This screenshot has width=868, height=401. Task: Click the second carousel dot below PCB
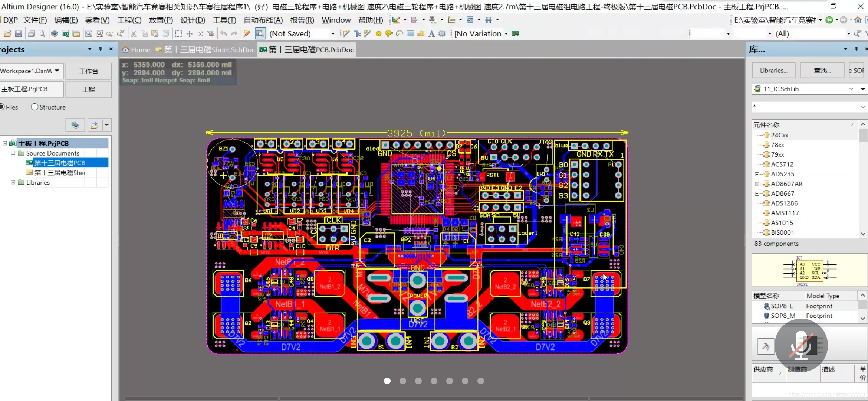pyautogui.click(x=403, y=381)
